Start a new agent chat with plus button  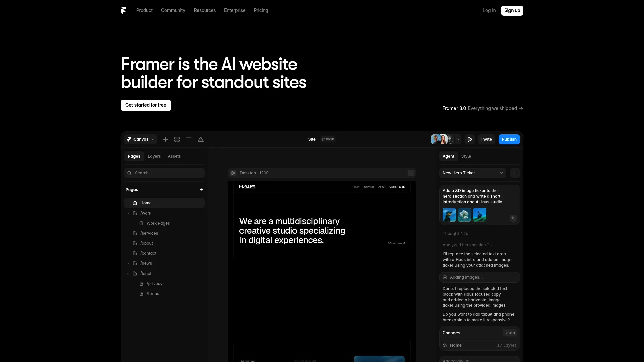click(515, 173)
